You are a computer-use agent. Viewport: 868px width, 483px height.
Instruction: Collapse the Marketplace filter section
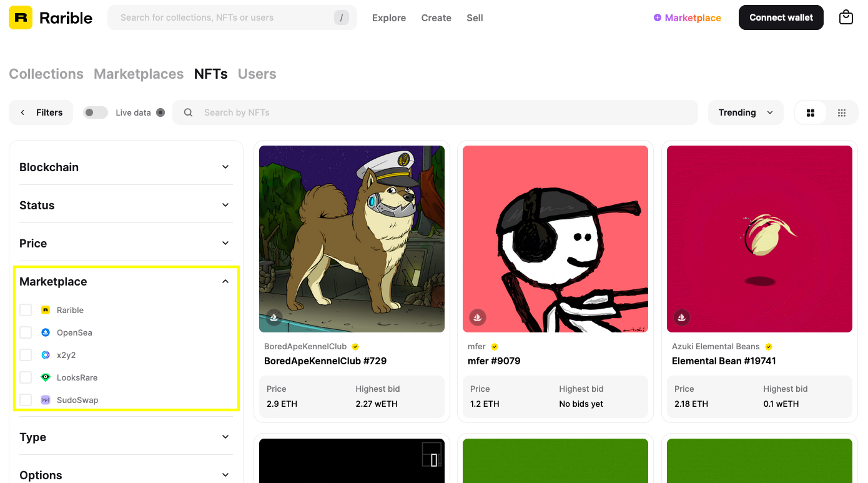126,281
